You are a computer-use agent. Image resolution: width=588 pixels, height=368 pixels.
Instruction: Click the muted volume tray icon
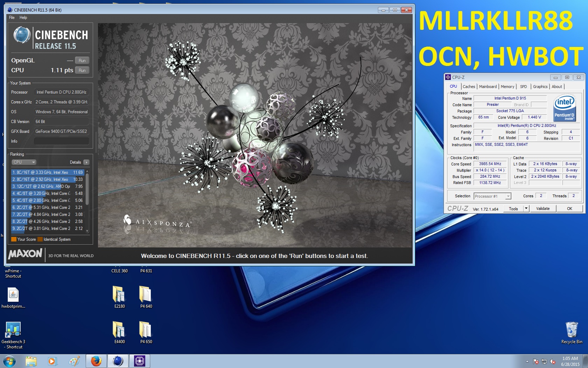(x=553, y=361)
